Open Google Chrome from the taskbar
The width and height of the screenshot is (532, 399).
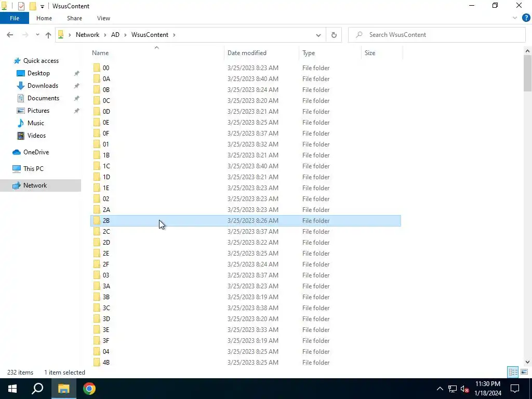pyautogui.click(x=89, y=389)
